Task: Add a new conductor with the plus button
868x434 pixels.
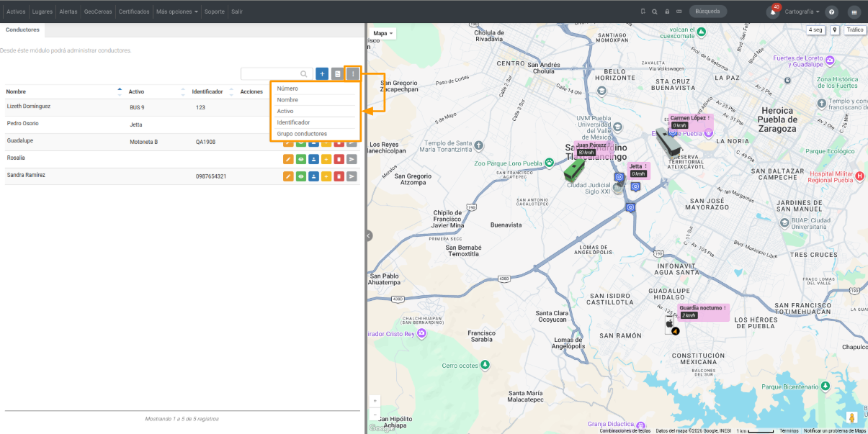Action: click(322, 73)
